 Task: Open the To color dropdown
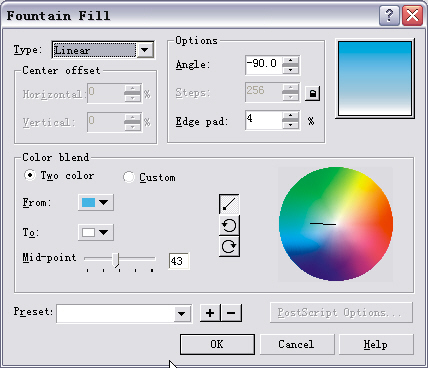[96, 232]
